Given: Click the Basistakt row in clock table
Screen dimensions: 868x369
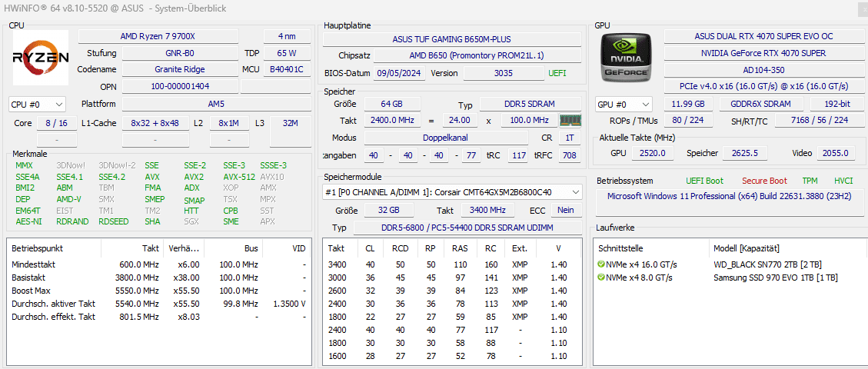Looking at the screenshot, I should pos(159,278).
